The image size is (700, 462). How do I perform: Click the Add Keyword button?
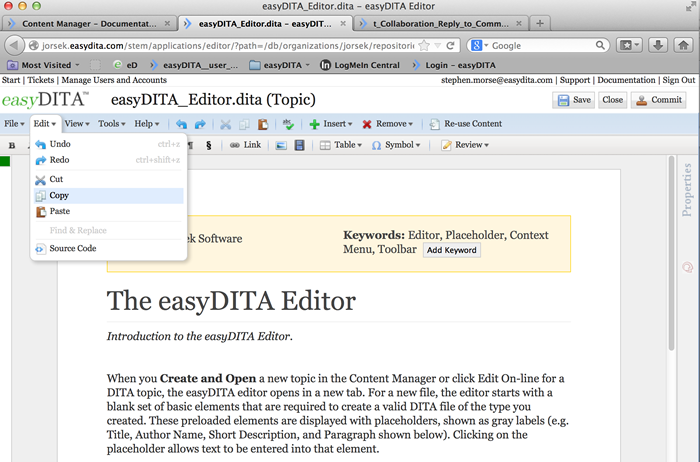point(451,250)
